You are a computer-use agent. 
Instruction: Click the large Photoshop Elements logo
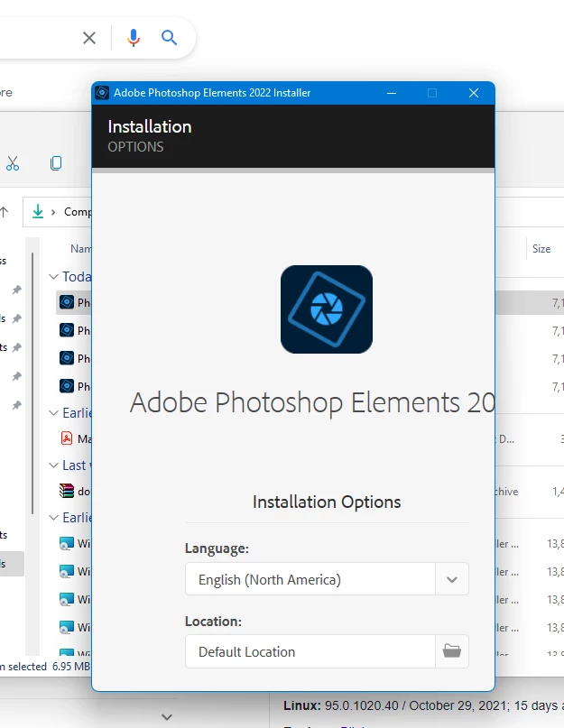(x=327, y=309)
